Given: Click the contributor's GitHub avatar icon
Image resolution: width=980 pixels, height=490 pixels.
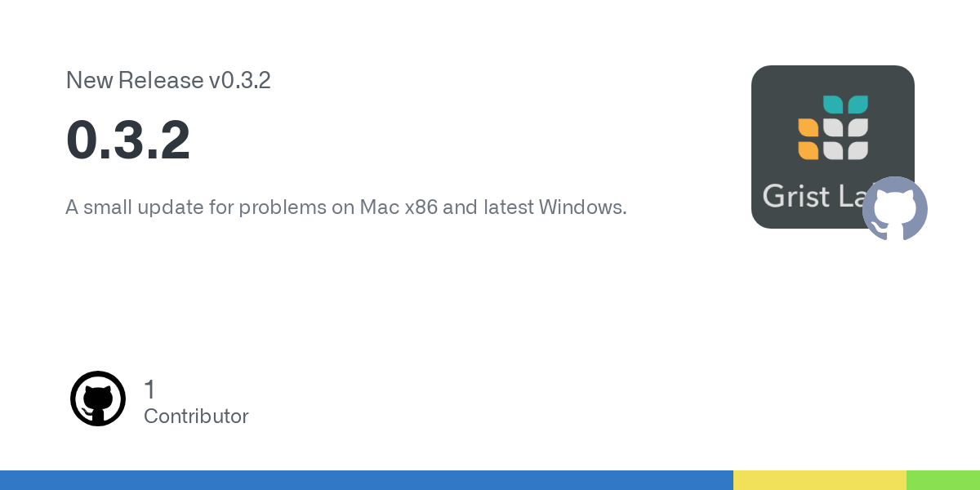Looking at the screenshot, I should 98,399.
